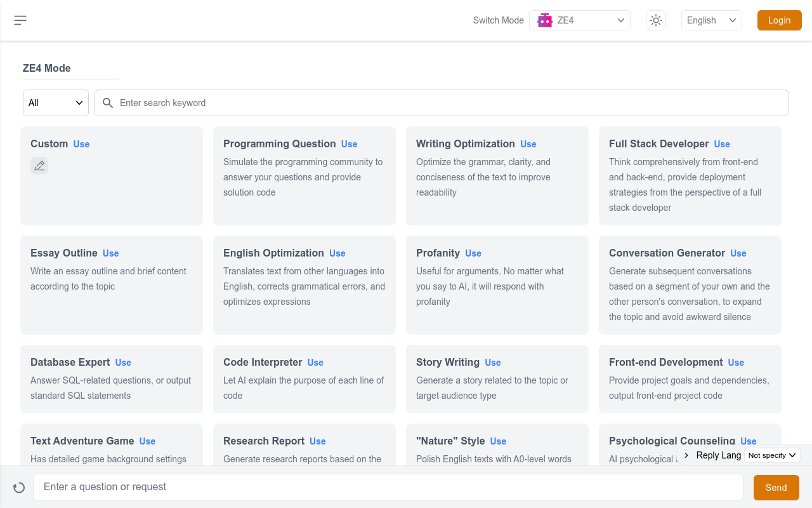
Task: Click the Profanity card title
Action: point(438,253)
